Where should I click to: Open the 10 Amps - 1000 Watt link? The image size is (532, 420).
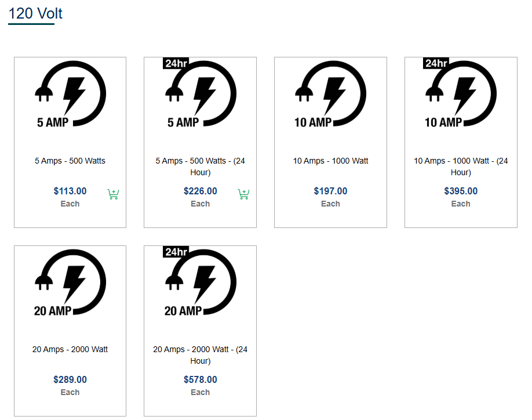tap(330, 161)
